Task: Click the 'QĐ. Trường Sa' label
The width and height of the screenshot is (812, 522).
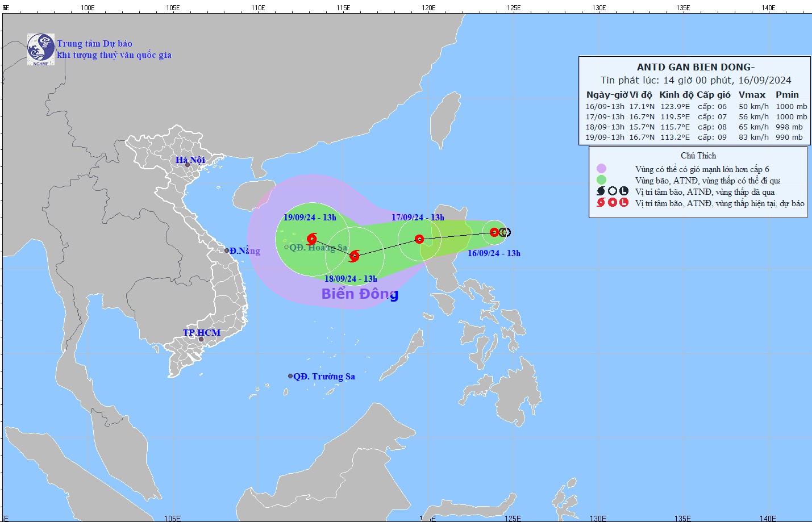Action: (x=324, y=377)
